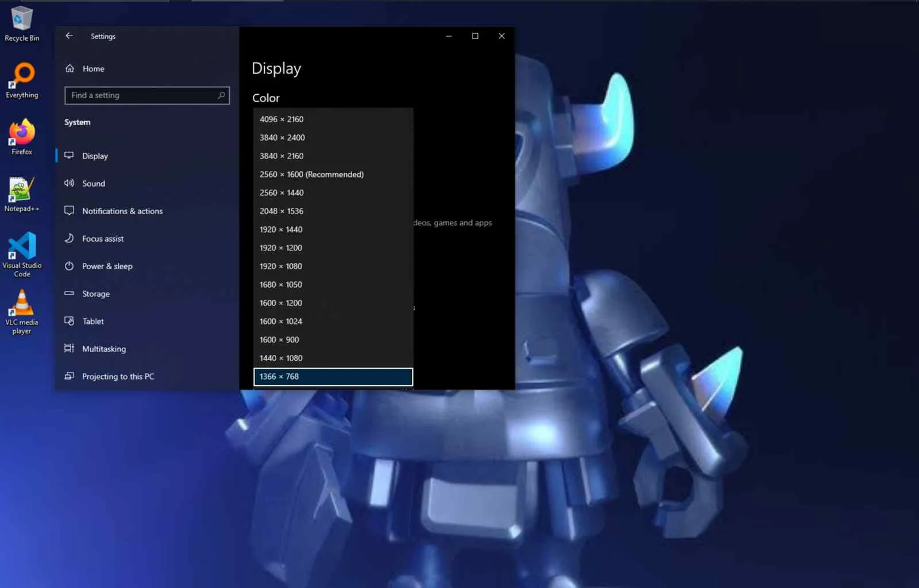
Task: Pick the 1600 × 1024 resolution
Action: point(333,321)
